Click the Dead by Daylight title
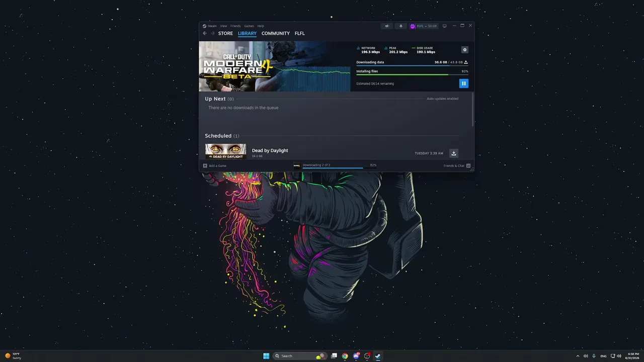 [270, 150]
